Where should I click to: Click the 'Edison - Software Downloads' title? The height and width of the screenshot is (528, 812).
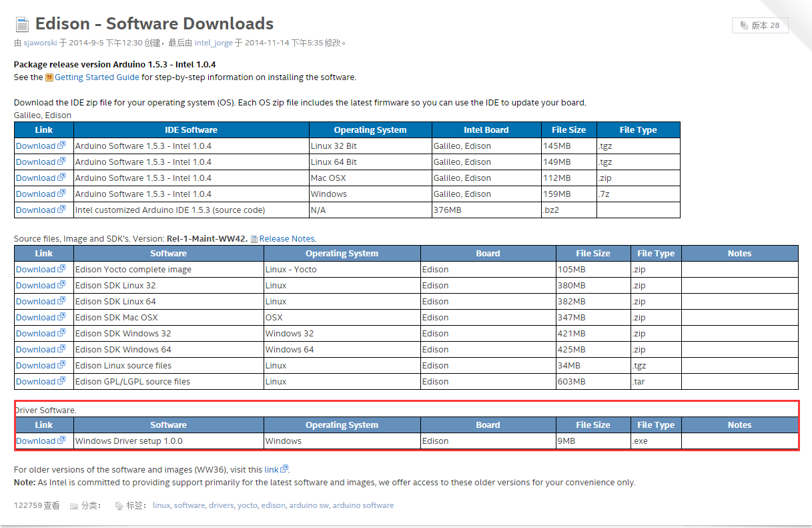tap(154, 24)
